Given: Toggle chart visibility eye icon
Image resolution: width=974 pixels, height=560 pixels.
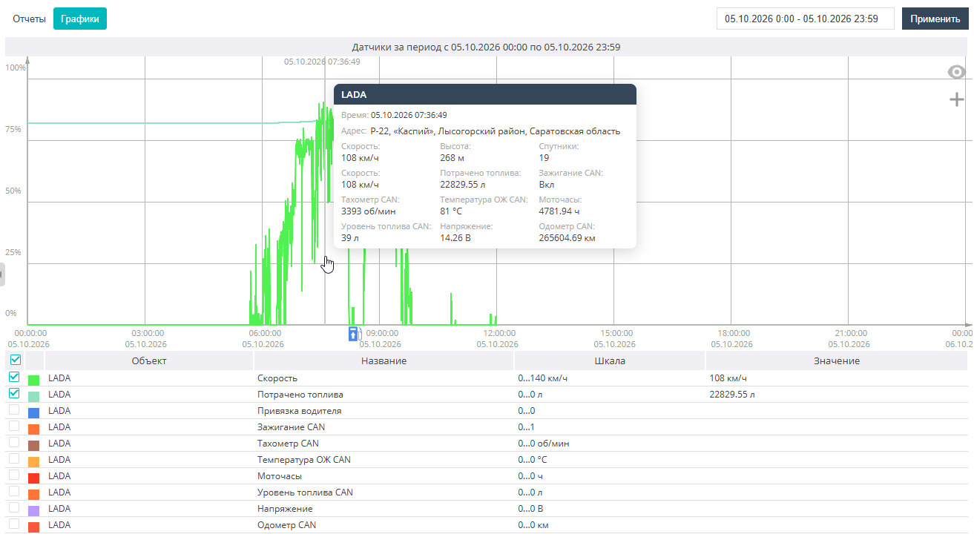Looking at the screenshot, I should (957, 72).
